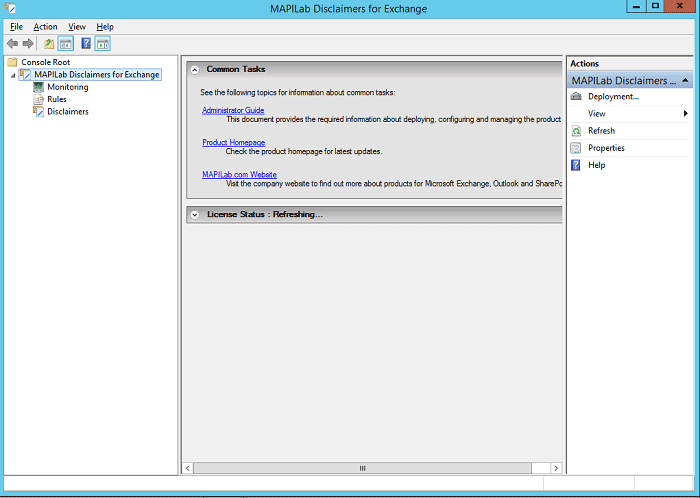Viewport: 700px width, 498px height.
Task: Click the Help question-mark toolbar icon
Action: 86,43
